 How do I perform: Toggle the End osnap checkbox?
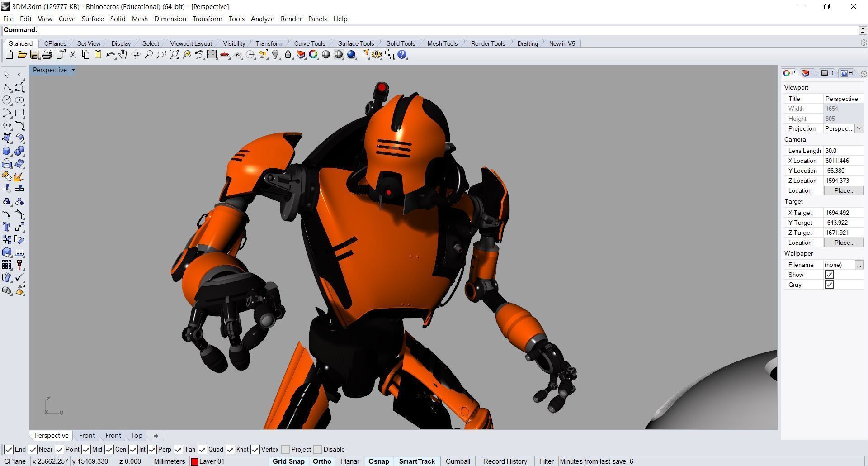9,449
